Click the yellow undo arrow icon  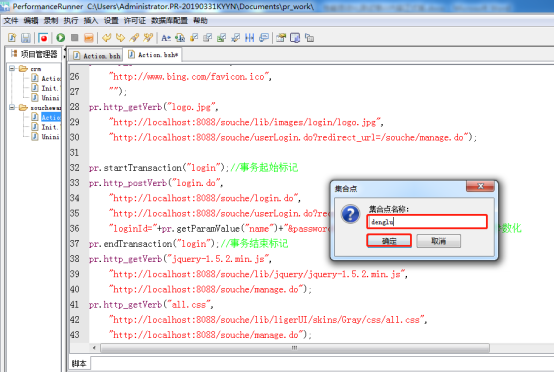click(106, 37)
